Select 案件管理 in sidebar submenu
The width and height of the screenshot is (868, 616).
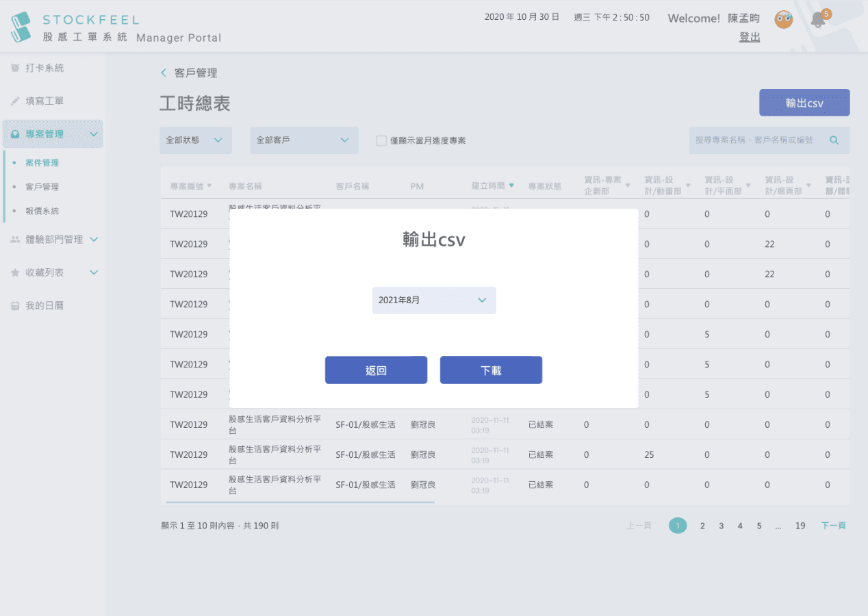(42, 163)
